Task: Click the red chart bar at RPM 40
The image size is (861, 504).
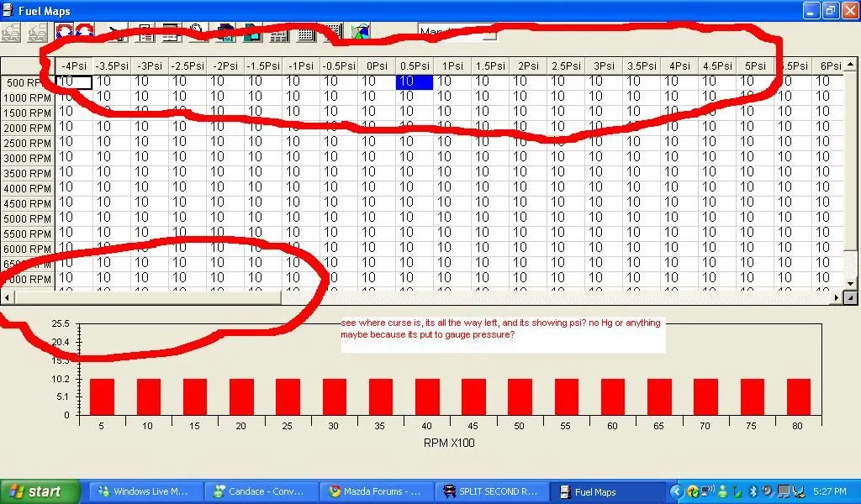Action: (427, 396)
